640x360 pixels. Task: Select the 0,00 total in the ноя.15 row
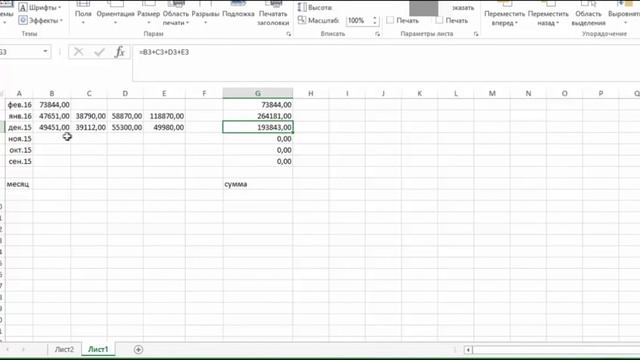click(258, 139)
